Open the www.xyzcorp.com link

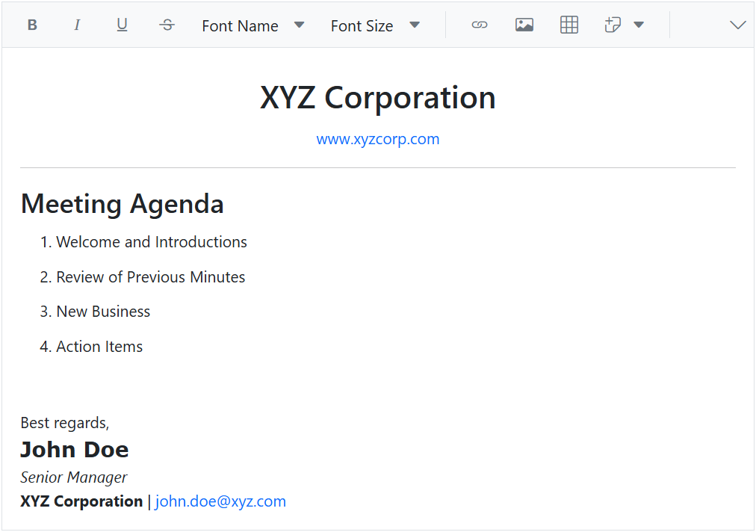pos(378,139)
